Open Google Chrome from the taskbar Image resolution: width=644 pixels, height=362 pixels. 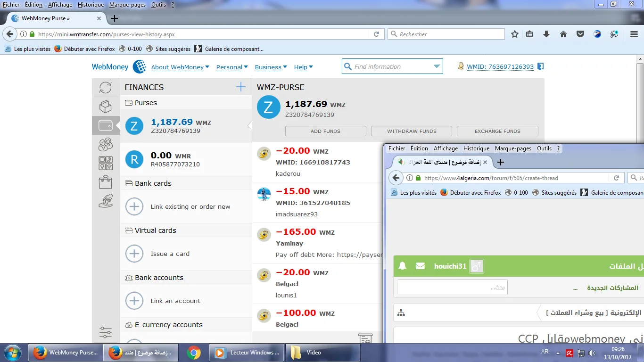[193, 353]
